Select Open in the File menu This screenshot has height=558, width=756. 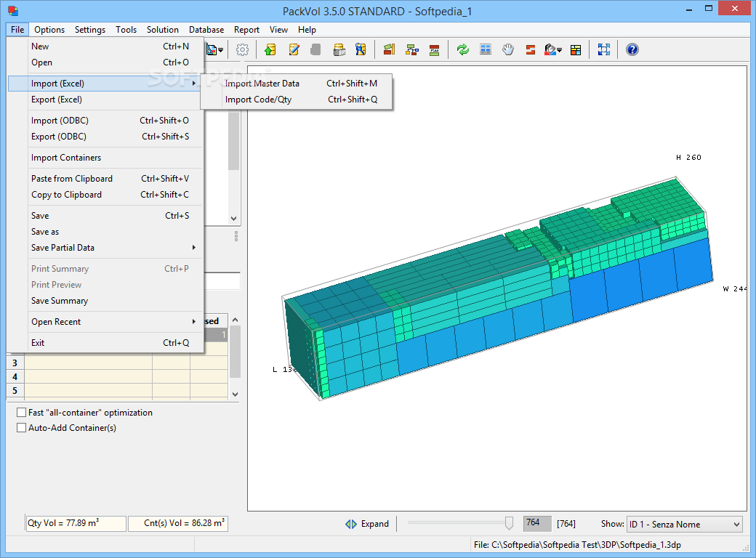(x=105, y=62)
